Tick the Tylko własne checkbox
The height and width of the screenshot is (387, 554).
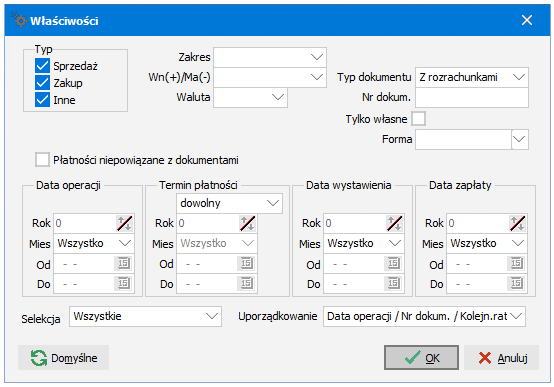click(x=418, y=119)
